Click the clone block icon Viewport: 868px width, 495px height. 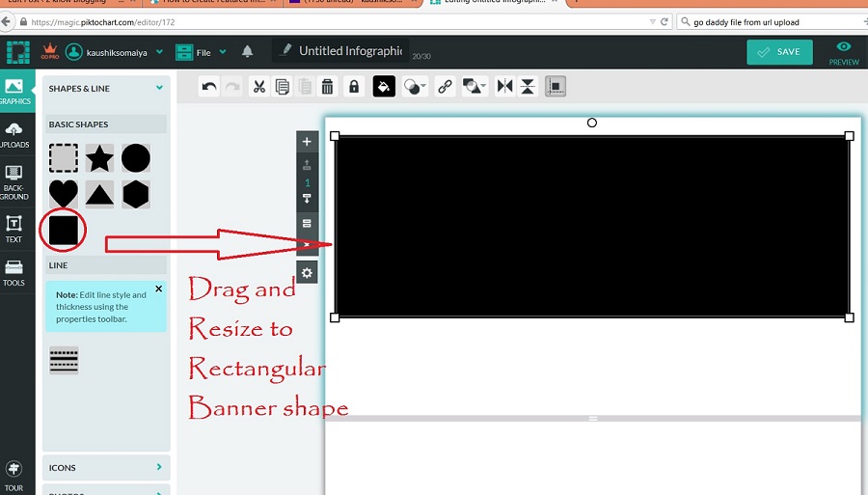pyautogui.click(x=307, y=224)
